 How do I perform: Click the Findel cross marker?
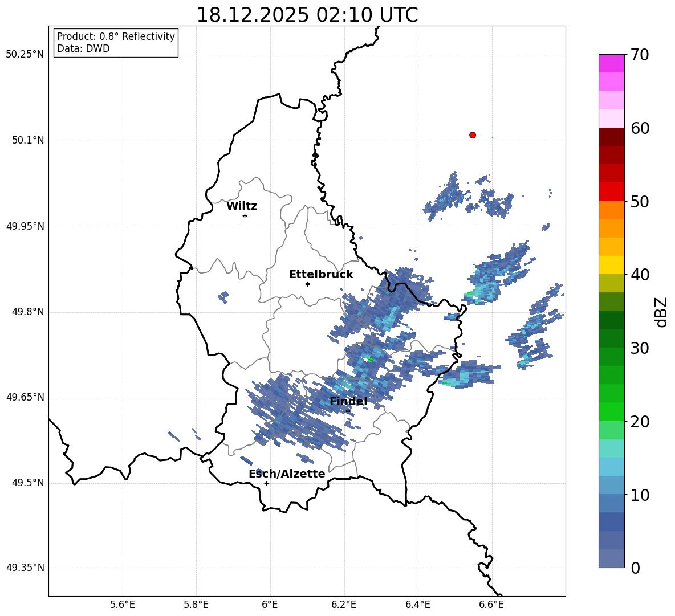tap(348, 411)
